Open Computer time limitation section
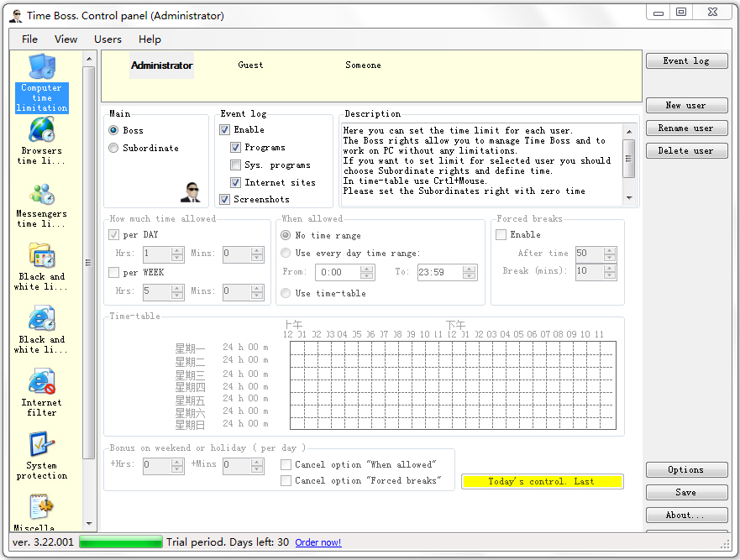 click(x=41, y=83)
